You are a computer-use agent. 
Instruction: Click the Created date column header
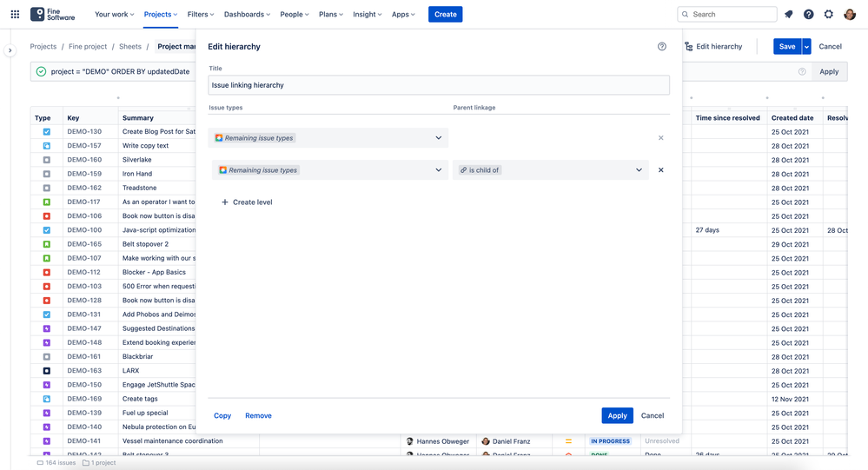792,118
